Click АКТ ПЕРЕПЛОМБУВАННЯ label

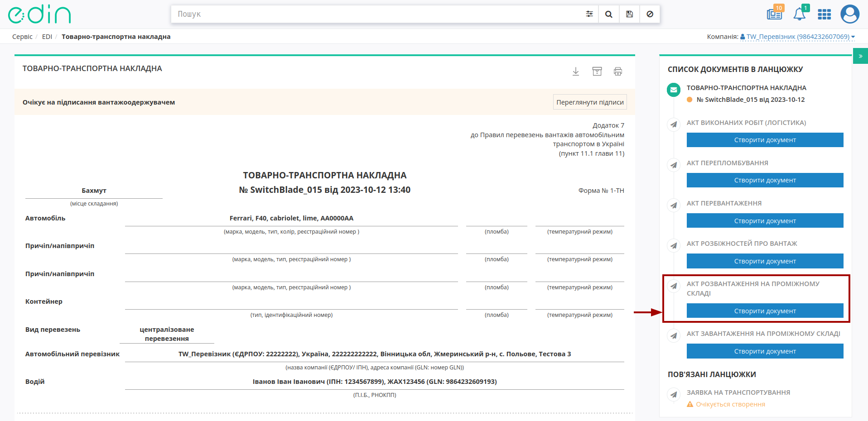point(727,163)
